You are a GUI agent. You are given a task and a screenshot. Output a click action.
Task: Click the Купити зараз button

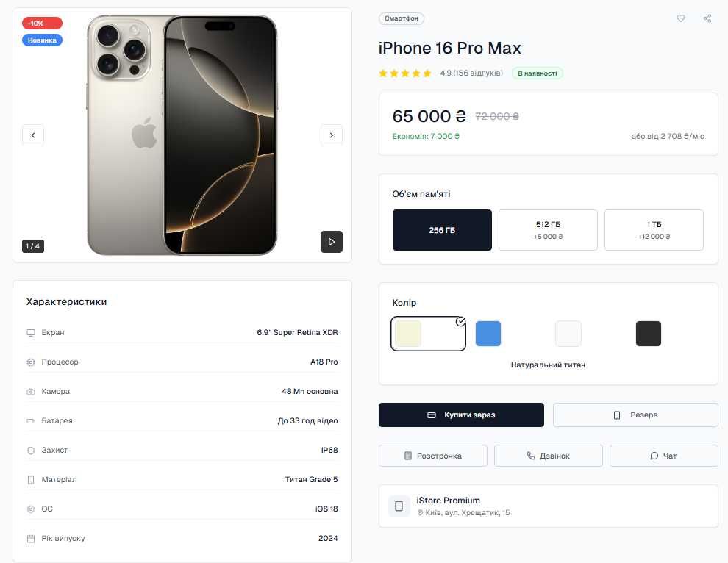(461, 415)
